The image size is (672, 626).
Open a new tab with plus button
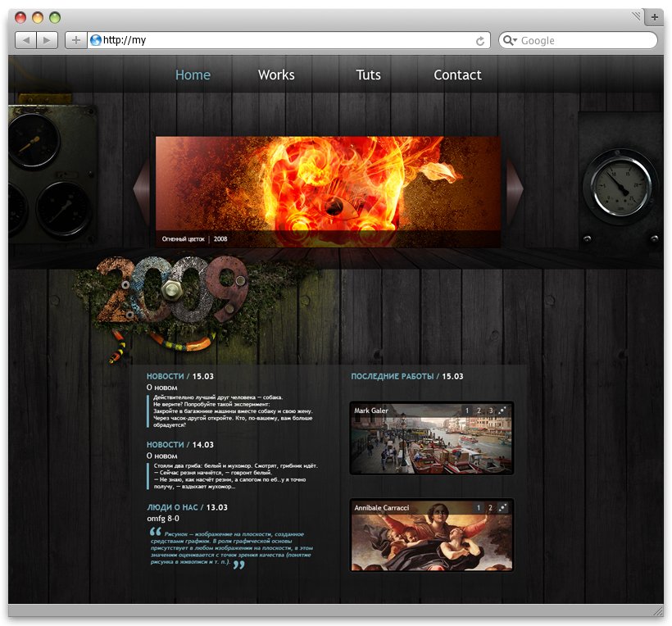(655, 17)
